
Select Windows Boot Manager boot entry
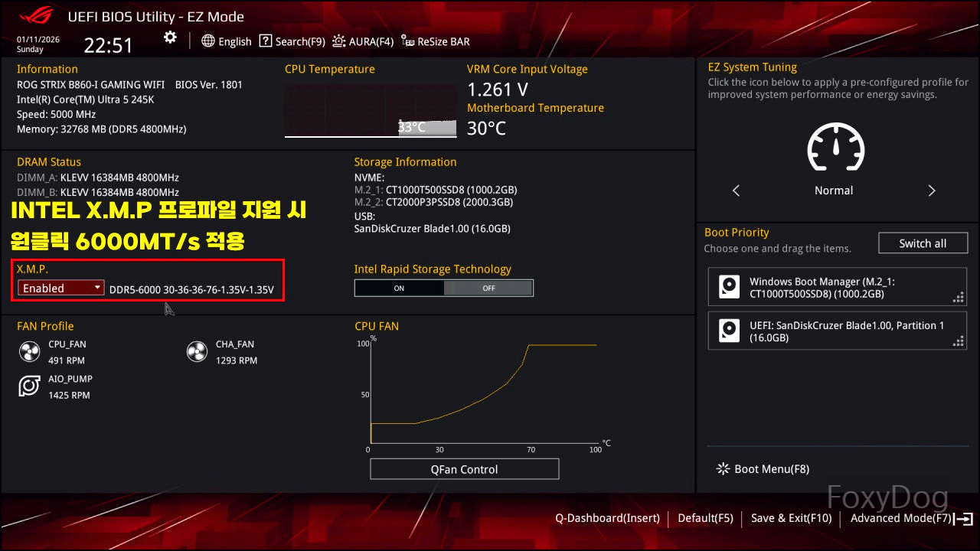tap(838, 288)
